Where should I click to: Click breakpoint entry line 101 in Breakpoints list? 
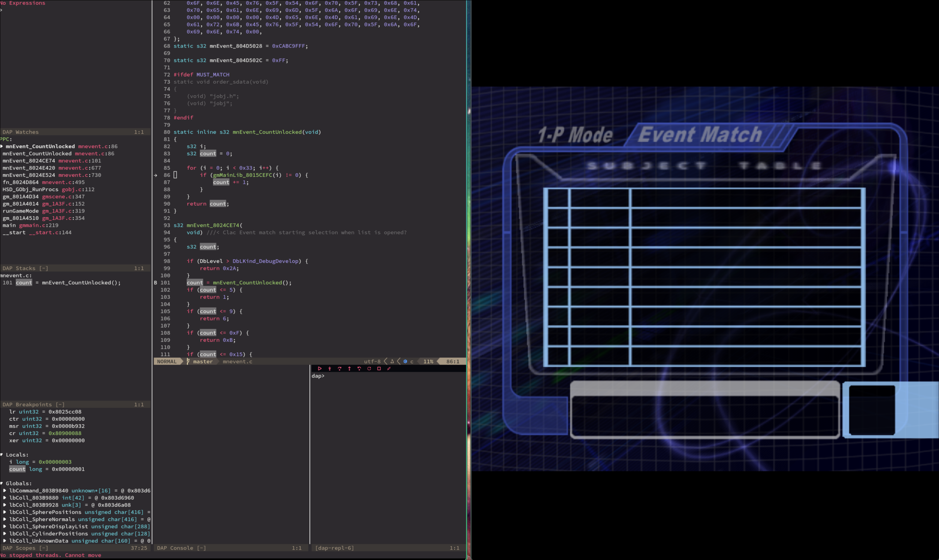(61, 283)
